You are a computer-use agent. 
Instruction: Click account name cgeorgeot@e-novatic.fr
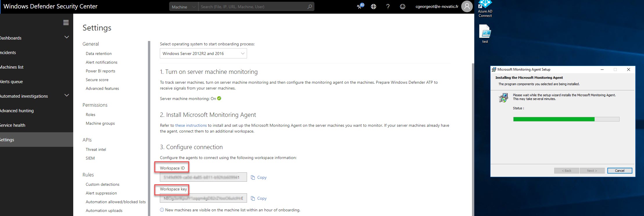437,6
